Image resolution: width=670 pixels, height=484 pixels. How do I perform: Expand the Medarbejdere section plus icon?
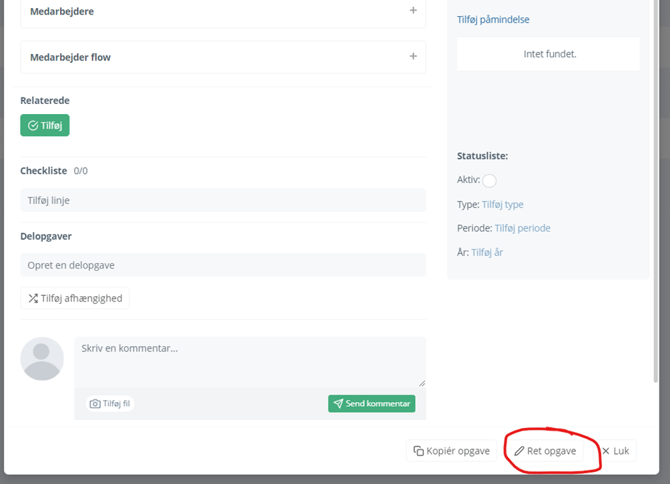point(413,11)
